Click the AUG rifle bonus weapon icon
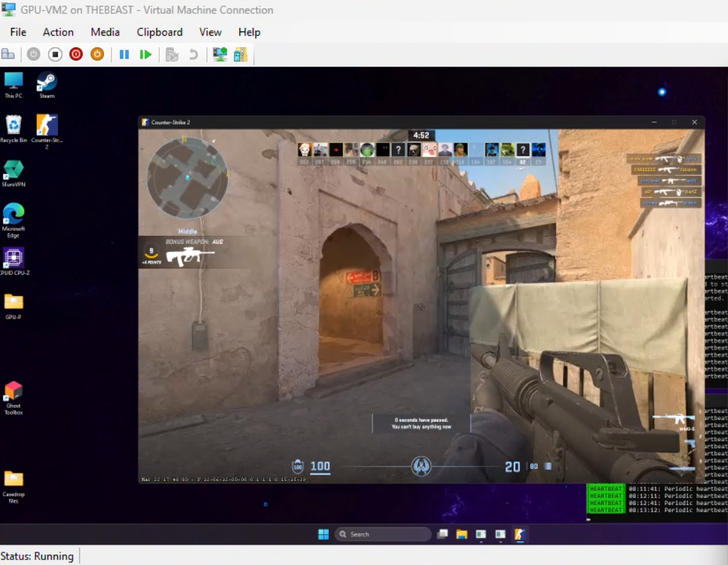 (190, 256)
